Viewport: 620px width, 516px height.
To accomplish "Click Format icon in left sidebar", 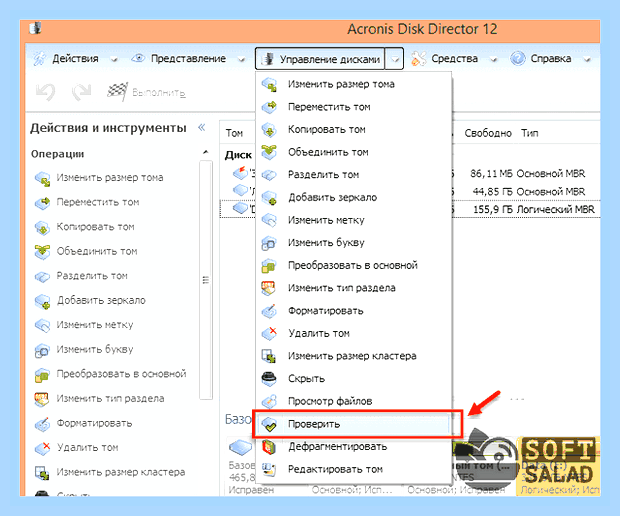I will [x=42, y=423].
